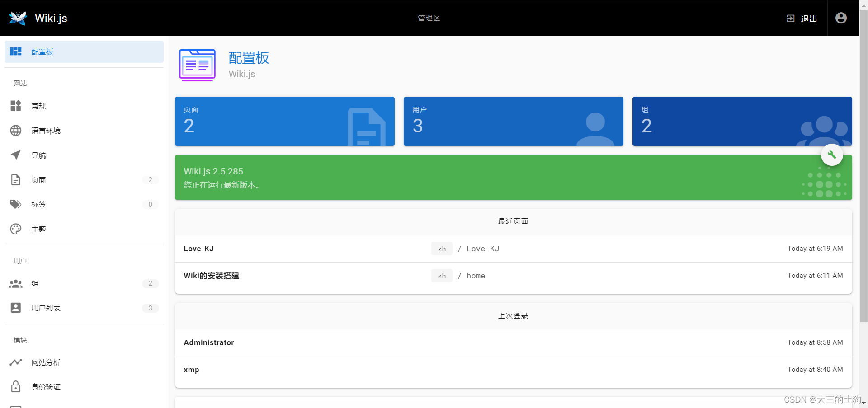Click the 用户 count card showing 3
The width and height of the screenshot is (868, 408).
(513, 121)
